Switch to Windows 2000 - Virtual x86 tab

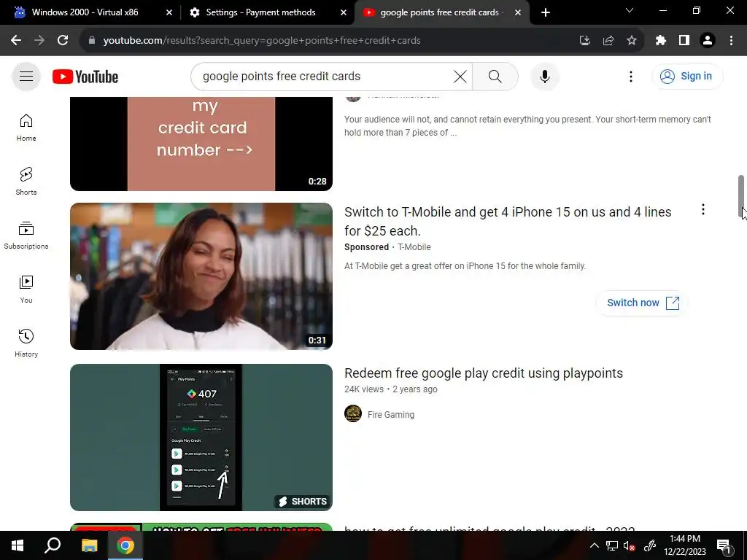85,12
